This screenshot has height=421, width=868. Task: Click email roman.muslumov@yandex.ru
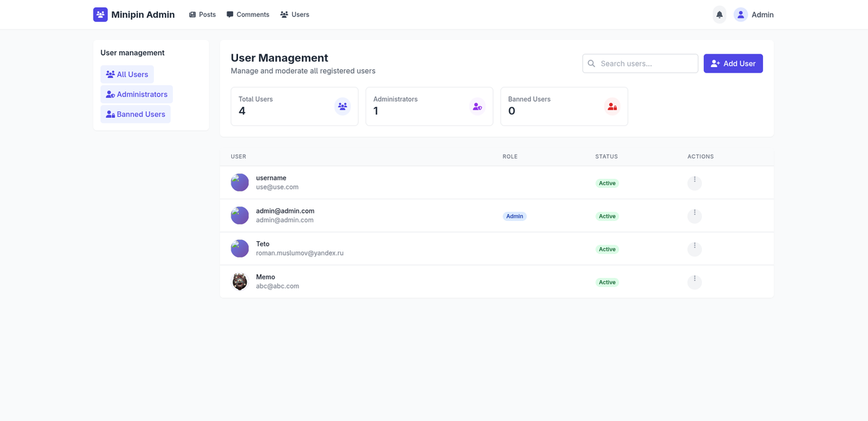point(300,253)
